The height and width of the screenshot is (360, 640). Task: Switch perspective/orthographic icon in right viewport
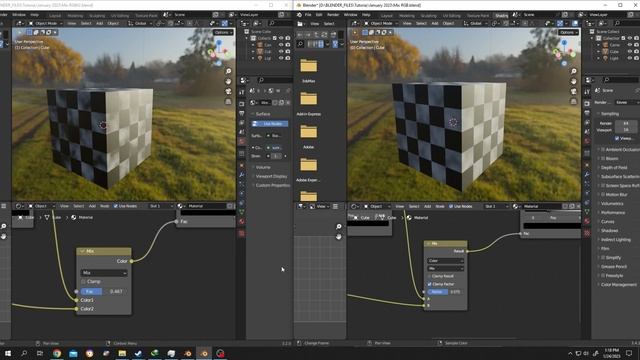[574, 101]
